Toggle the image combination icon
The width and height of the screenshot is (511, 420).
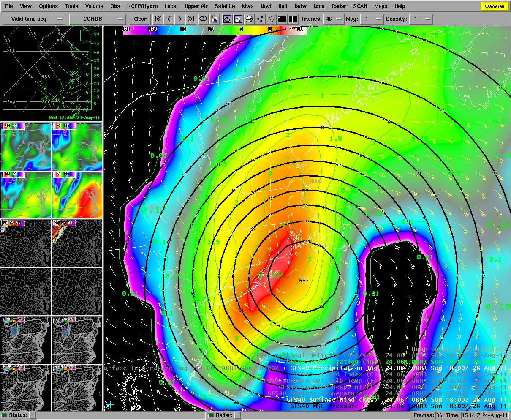click(238, 19)
